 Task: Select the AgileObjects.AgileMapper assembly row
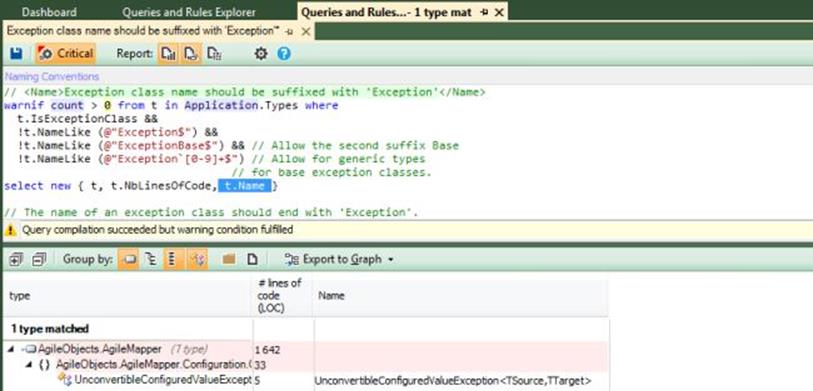(305, 350)
